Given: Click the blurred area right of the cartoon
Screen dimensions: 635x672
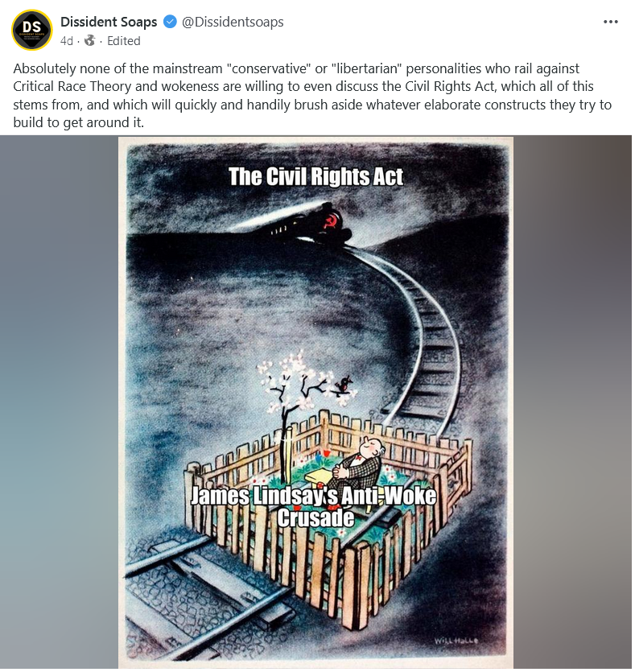Looking at the screenshot, I should click(x=572, y=402).
